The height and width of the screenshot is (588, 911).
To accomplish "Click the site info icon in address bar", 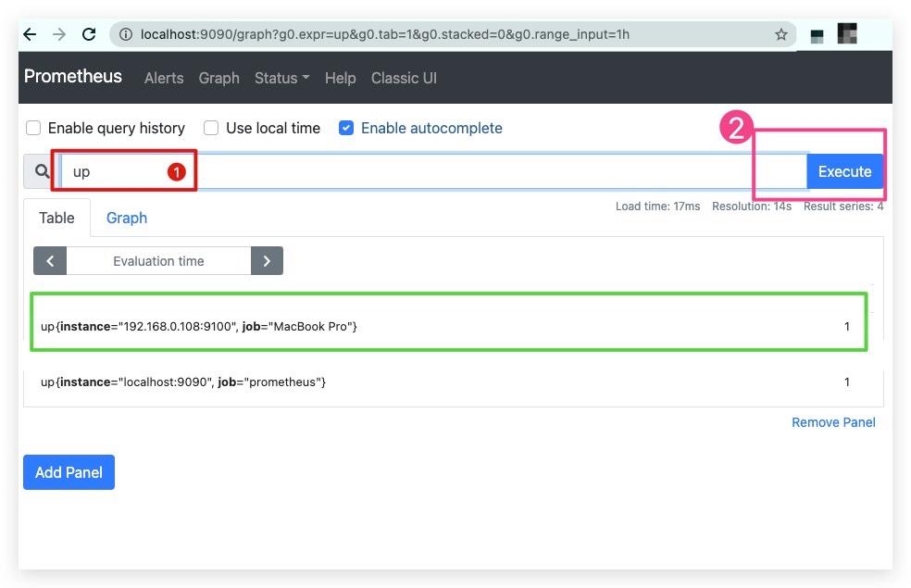I will tap(126, 34).
